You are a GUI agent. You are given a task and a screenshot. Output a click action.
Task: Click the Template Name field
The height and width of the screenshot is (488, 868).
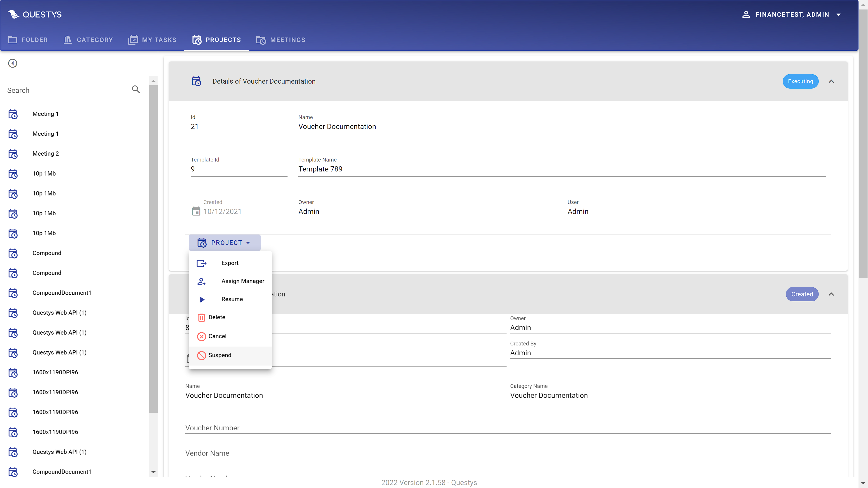pyautogui.click(x=562, y=169)
